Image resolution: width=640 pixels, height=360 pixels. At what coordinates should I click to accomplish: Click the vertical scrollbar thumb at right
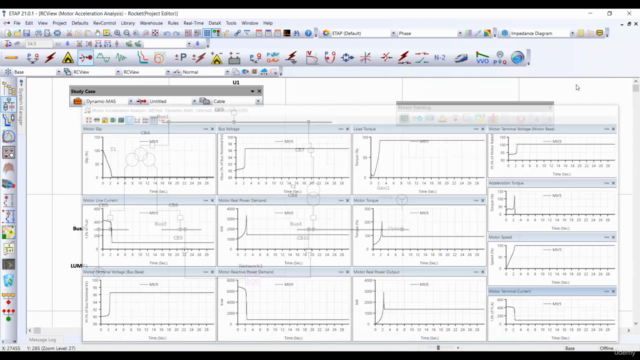click(x=636, y=88)
